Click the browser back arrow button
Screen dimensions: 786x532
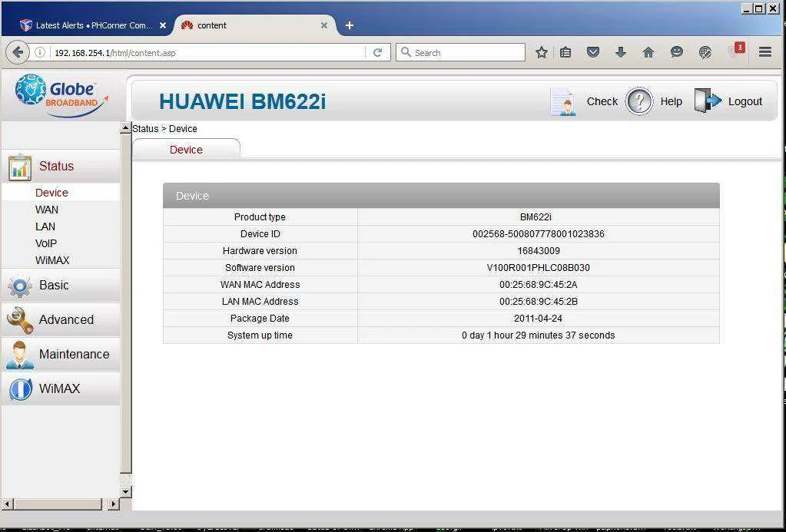(18, 53)
